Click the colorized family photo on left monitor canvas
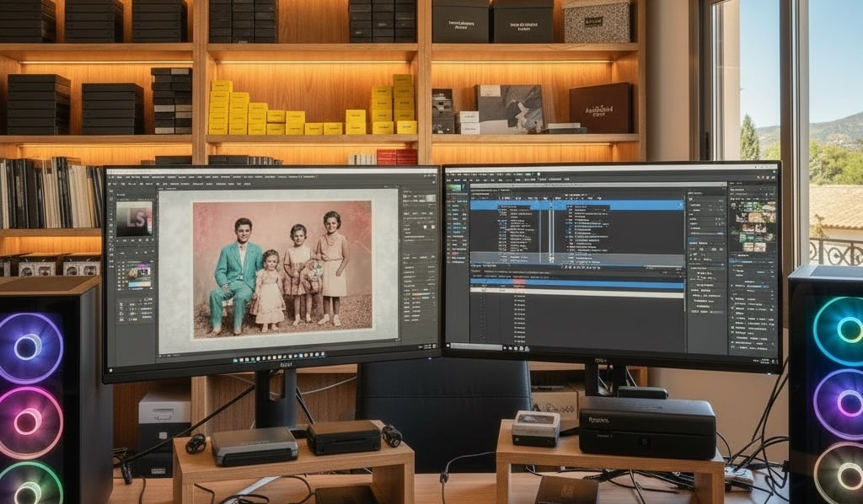The height and width of the screenshot is (504, 863). [282, 269]
